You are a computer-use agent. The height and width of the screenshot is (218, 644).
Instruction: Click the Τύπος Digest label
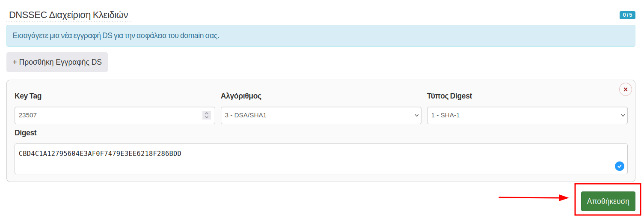[x=449, y=96]
